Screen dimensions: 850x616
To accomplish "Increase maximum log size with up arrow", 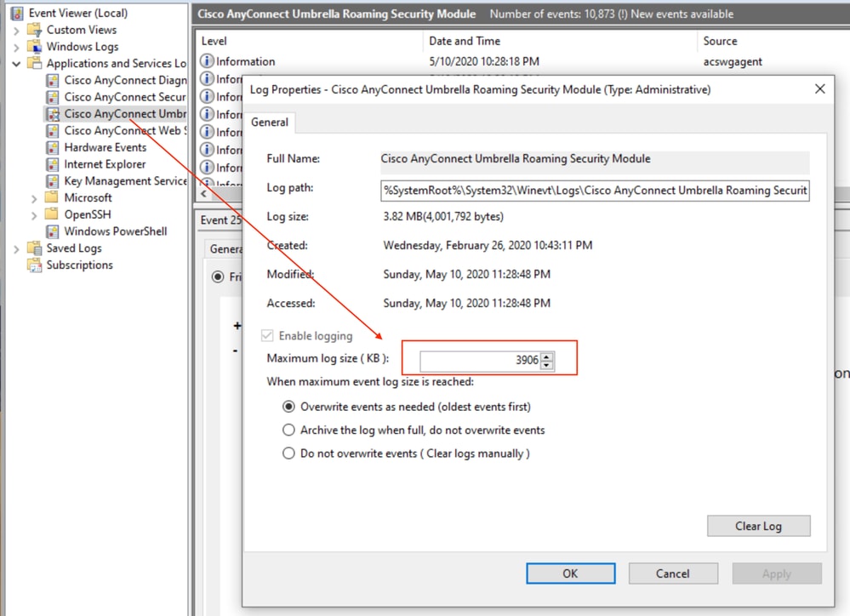I will tap(547, 356).
